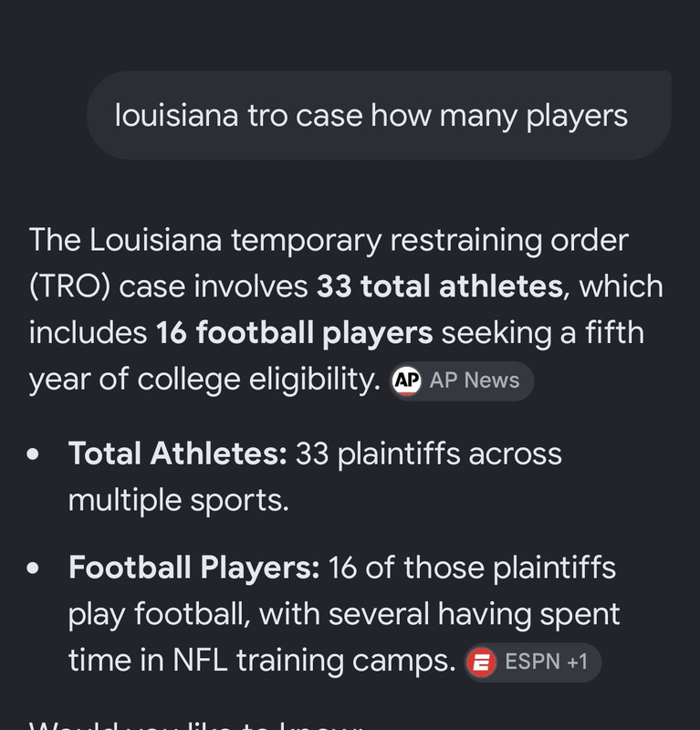Open the AP News source chip
This screenshot has height=730, width=700.
click(462, 381)
